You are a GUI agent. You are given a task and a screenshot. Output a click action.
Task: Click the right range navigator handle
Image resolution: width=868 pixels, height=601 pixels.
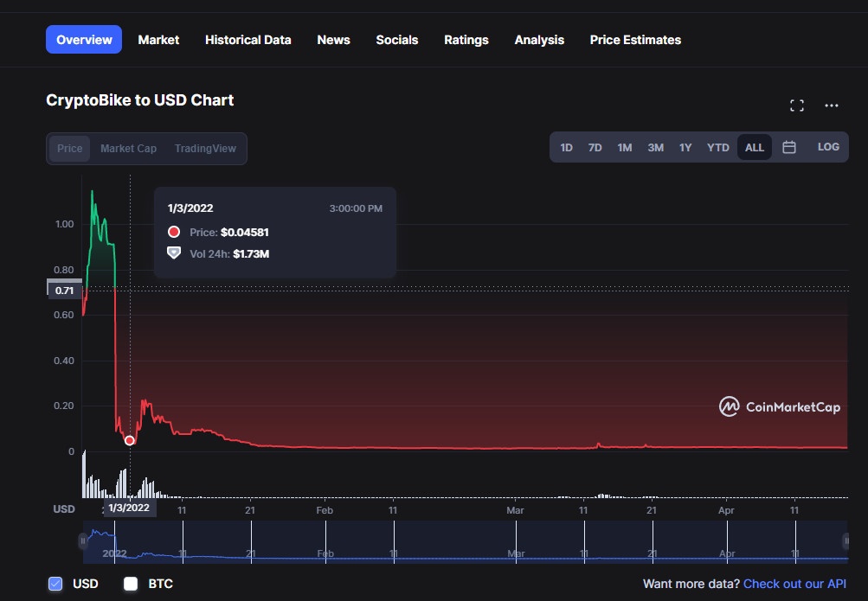[845, 541]
